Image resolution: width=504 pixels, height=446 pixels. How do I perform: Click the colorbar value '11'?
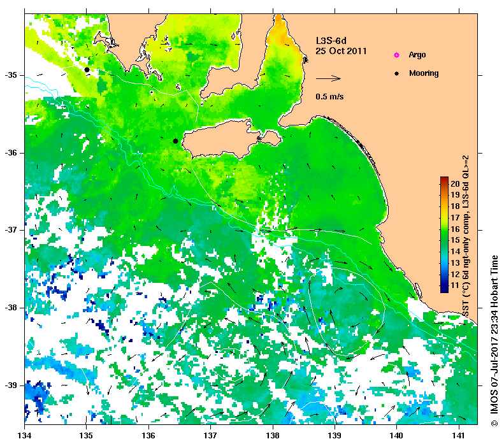pyautogui.click(x=455, y=285)
